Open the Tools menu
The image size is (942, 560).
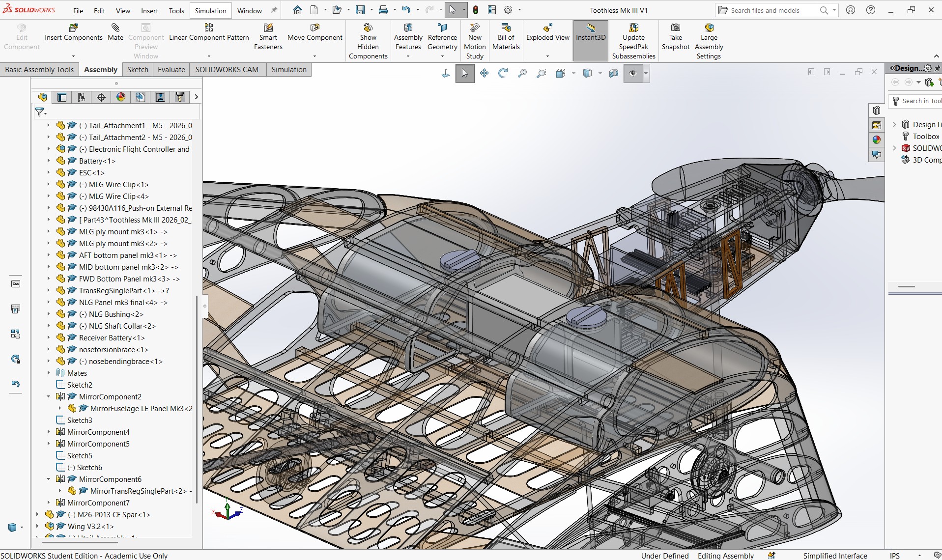(x=176, y=10)
